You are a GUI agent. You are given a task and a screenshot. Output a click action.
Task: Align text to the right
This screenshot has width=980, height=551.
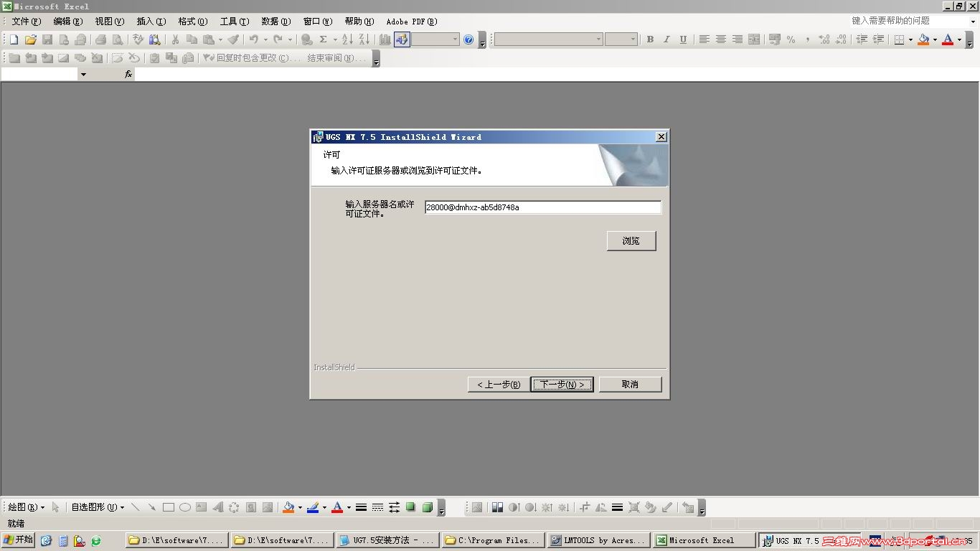point(737,39)
